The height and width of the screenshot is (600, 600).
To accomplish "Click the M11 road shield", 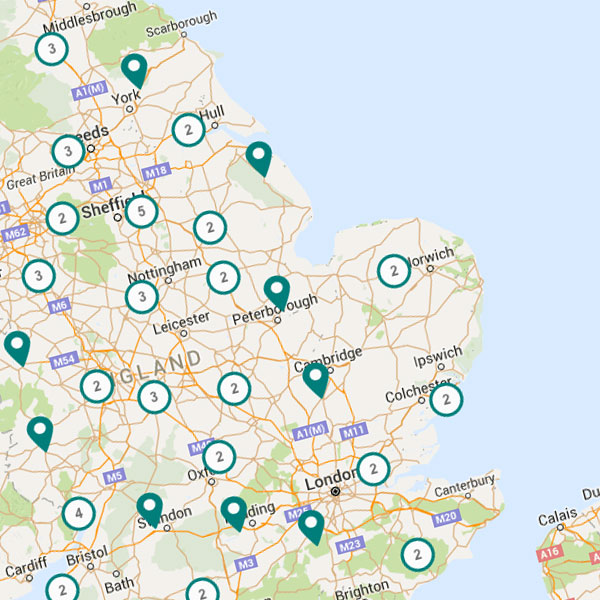I will click(354, 431).
